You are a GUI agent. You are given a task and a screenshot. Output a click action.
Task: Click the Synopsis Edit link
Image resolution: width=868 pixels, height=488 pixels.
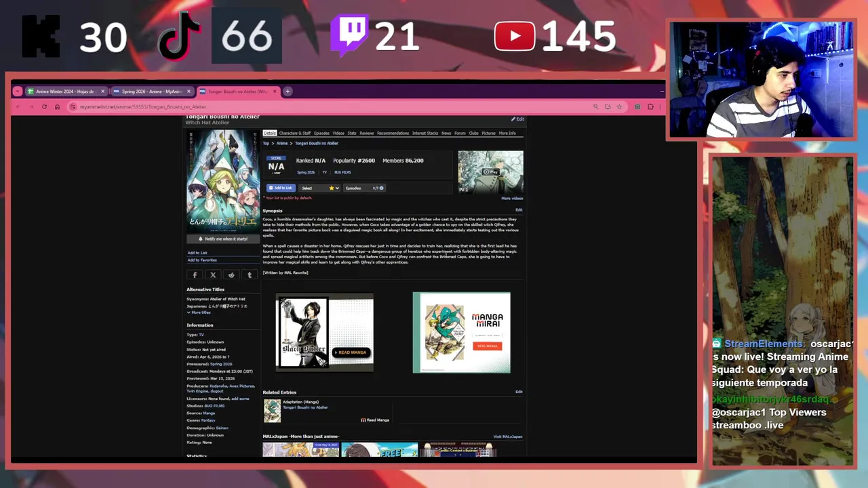[519, 210]
